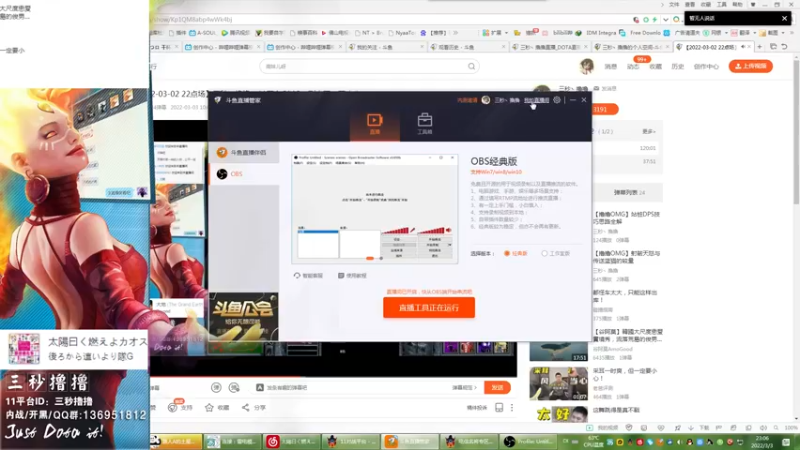Viewport: 800px width, 450px height.
Task: Open the 网银 dropdown in toolbar
Action: point(716,33)
